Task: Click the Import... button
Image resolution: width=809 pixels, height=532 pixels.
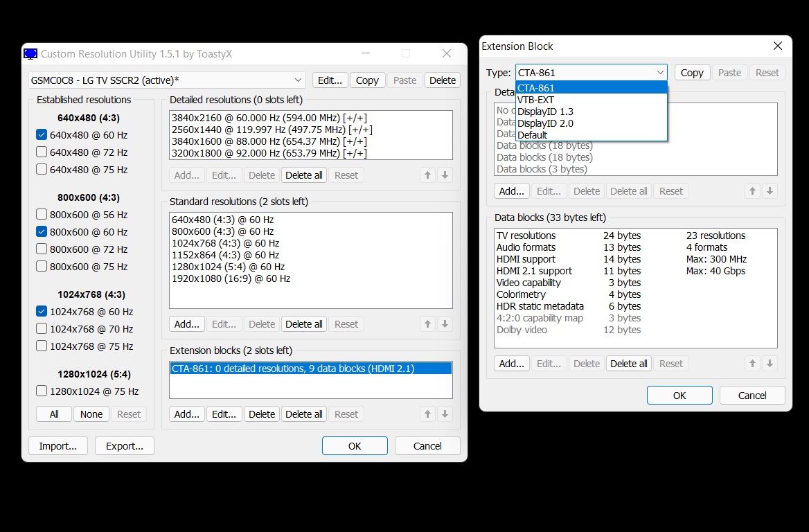Action: coord(57,446)
